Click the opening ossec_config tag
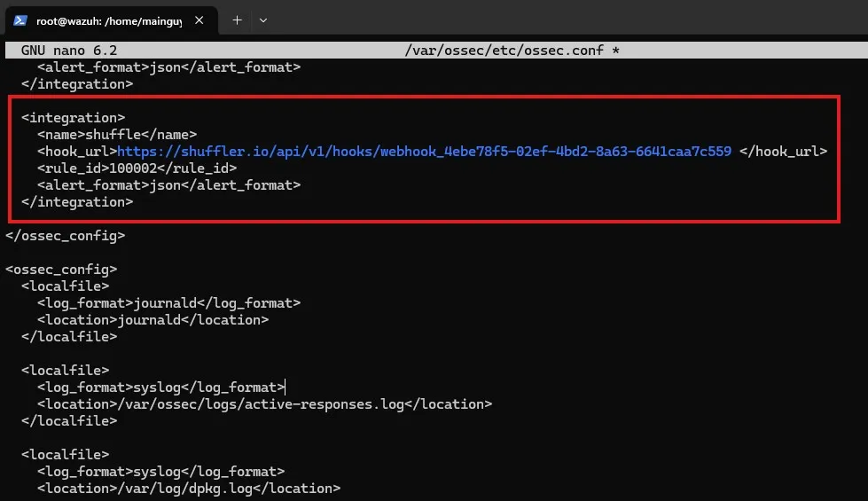The width and height of the screenshot is (868, 501). click(61, 270)
